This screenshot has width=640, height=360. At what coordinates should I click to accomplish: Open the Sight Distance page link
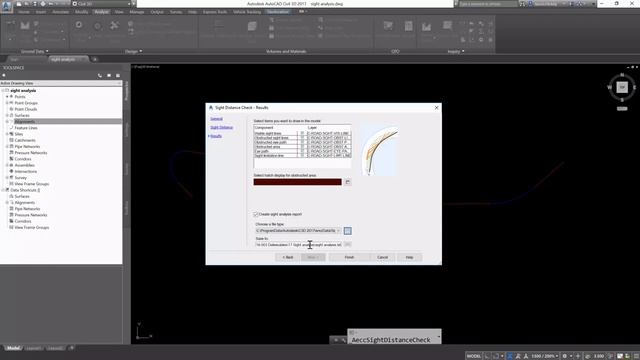(222, 127)
